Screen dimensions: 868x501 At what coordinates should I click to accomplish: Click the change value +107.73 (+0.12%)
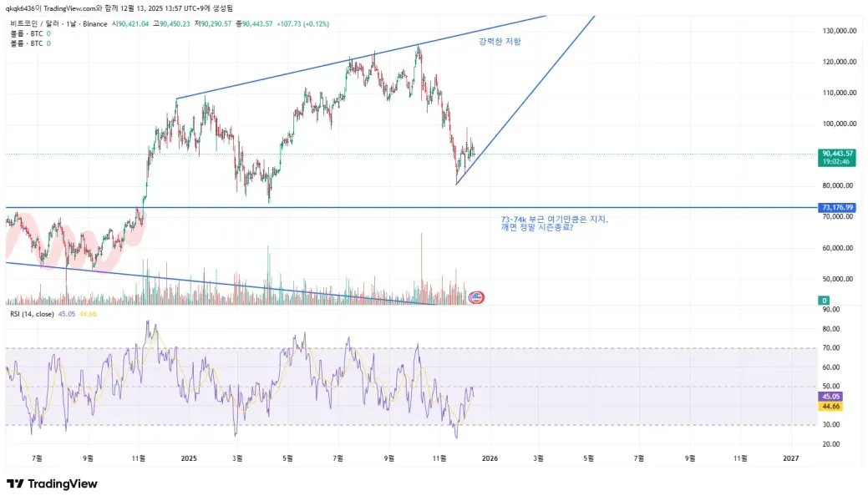302,24
